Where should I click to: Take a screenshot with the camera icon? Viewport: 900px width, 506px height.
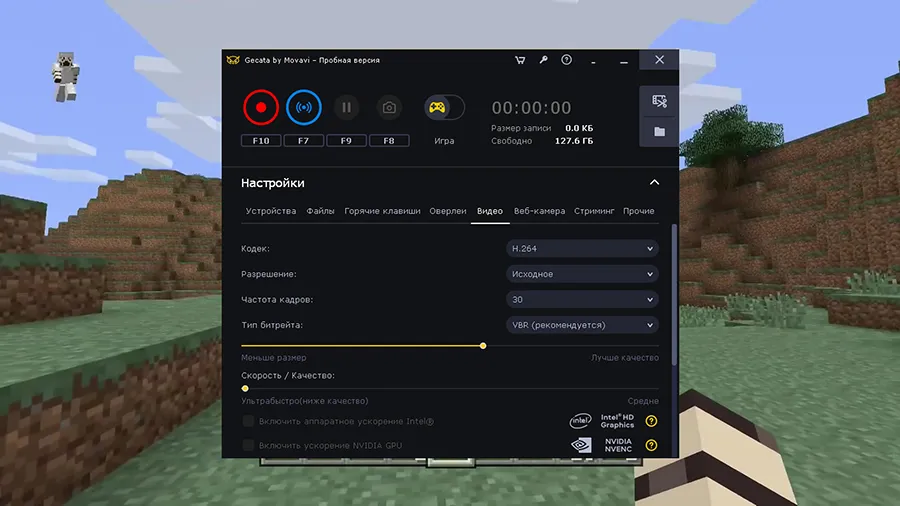(389, 107)
